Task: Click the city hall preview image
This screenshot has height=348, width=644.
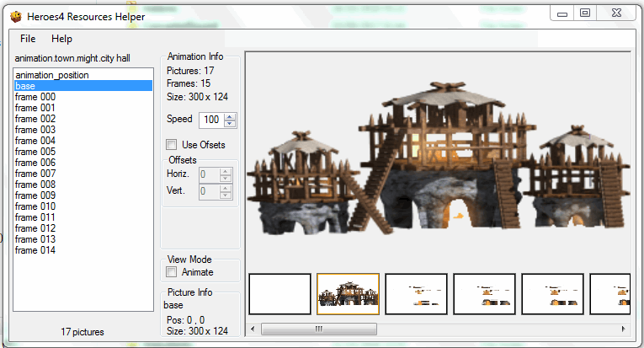Action: coord(439,158)
